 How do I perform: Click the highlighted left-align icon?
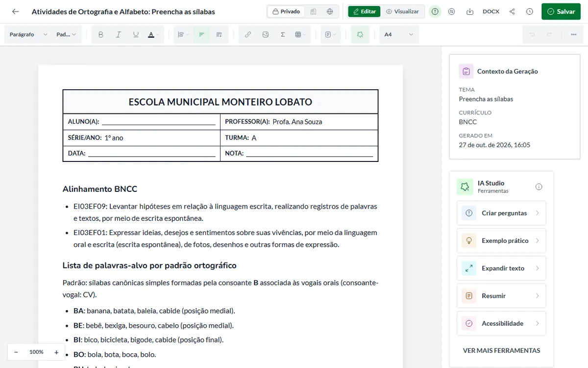(x=201, y=34)
